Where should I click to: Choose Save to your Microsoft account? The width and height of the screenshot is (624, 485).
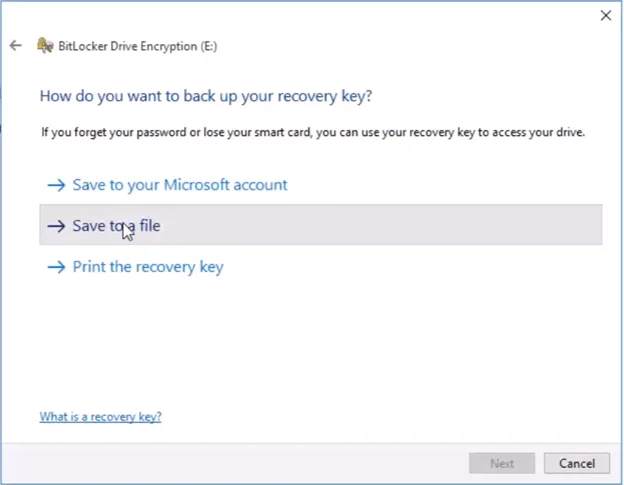click(x=179, y=185)
